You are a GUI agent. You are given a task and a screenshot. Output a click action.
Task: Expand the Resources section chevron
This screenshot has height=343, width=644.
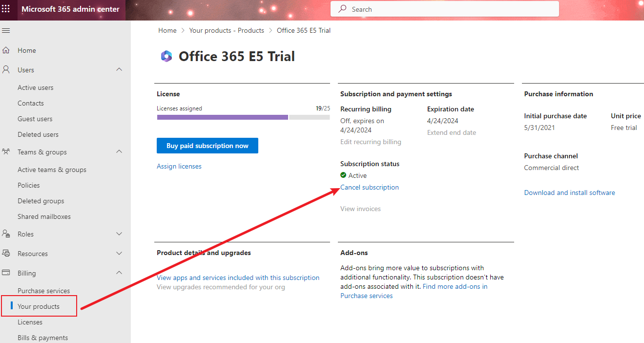[x=119, y=254]
